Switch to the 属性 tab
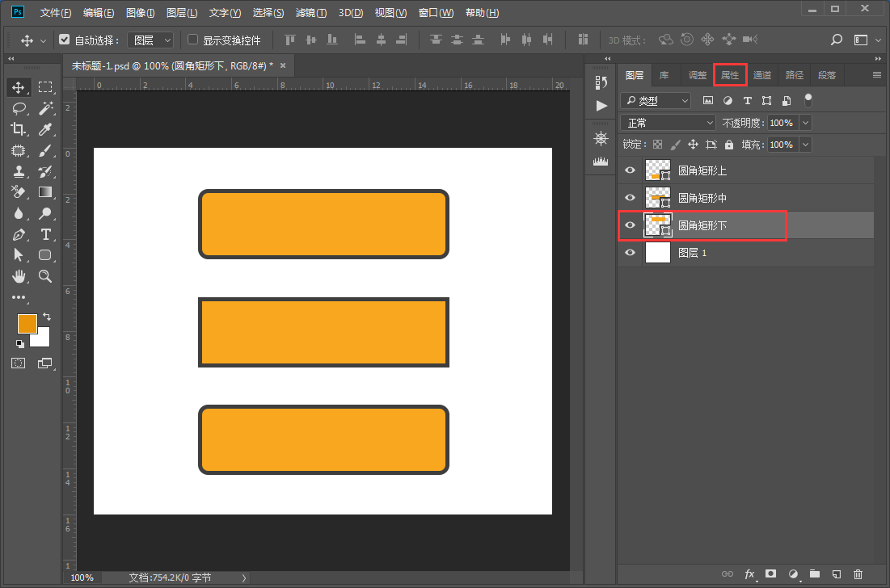 [x=730, y=75]
